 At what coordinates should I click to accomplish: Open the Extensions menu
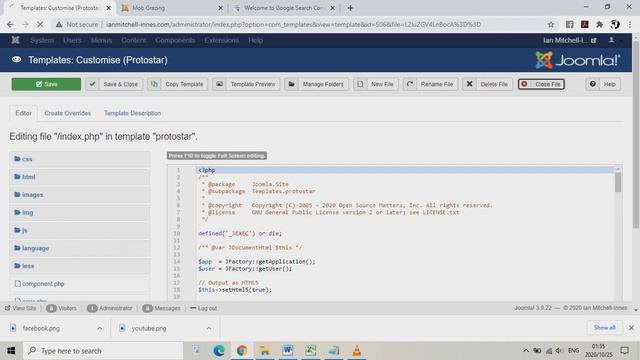click(222, 40)
